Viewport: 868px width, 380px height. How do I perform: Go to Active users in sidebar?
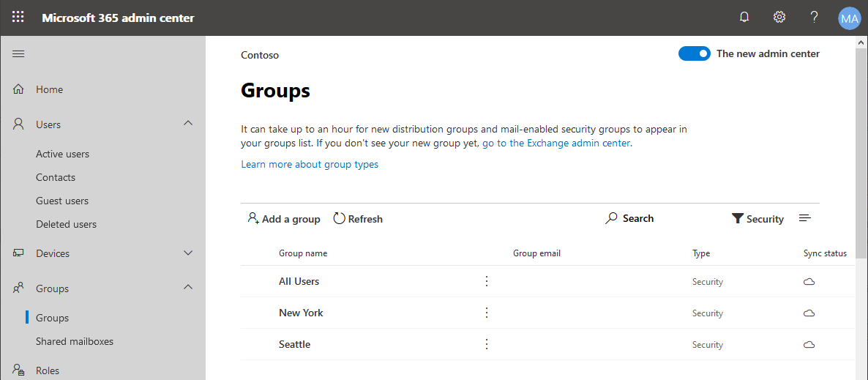click(x=62, y=154)
